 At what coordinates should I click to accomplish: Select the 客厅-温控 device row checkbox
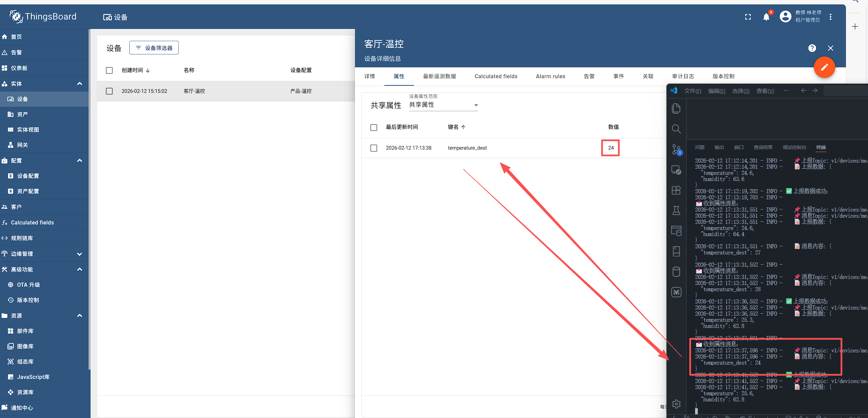[109, 91]
